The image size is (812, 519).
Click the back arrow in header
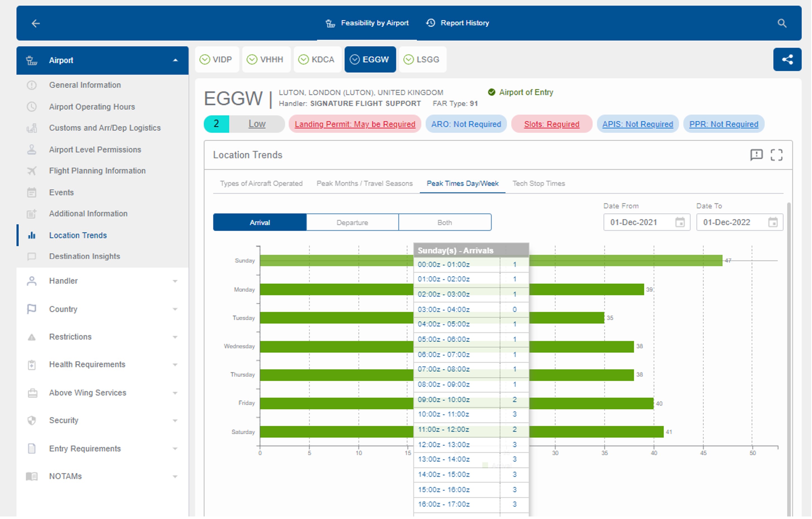coord(36,23)
